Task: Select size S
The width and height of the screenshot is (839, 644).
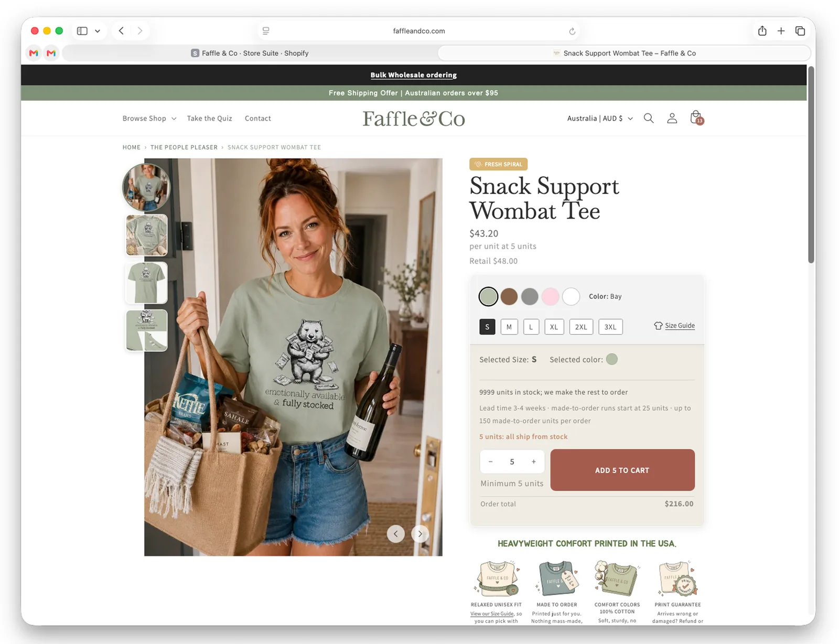Action: tap(487, 327)
